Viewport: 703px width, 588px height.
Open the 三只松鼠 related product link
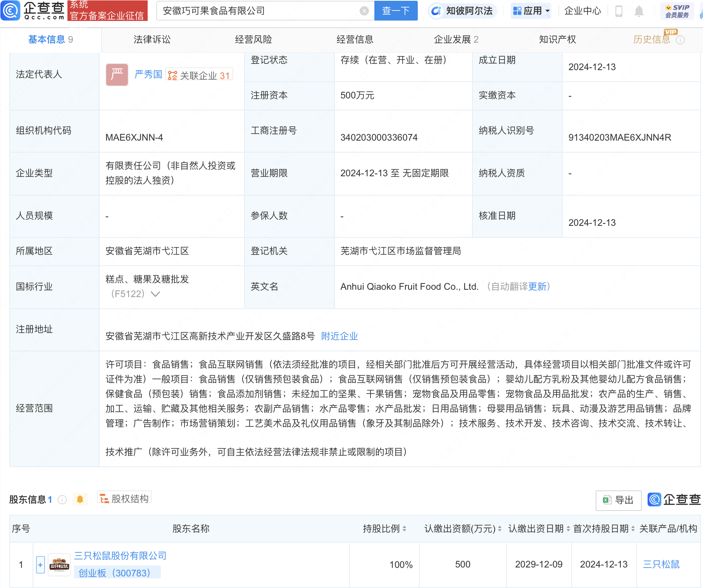(x=661, y=564)
